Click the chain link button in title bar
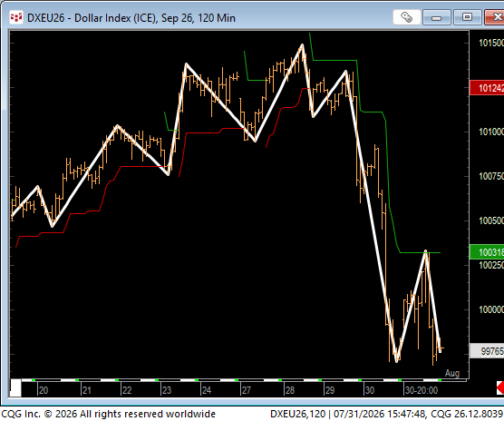Image resolution: width=504 pixels, height=421 pixels. pos(407,17)
